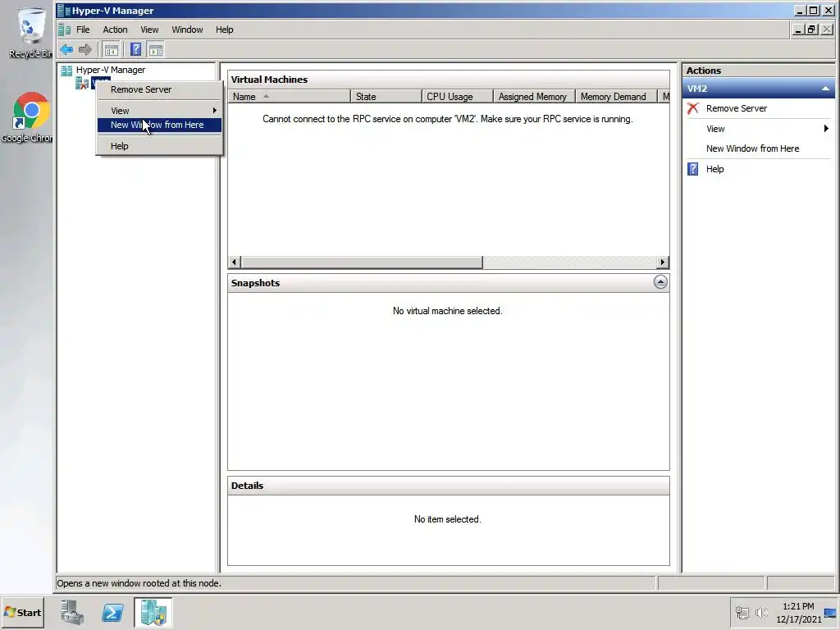Minimize the inner MMC child window

(x=799, y=30)
